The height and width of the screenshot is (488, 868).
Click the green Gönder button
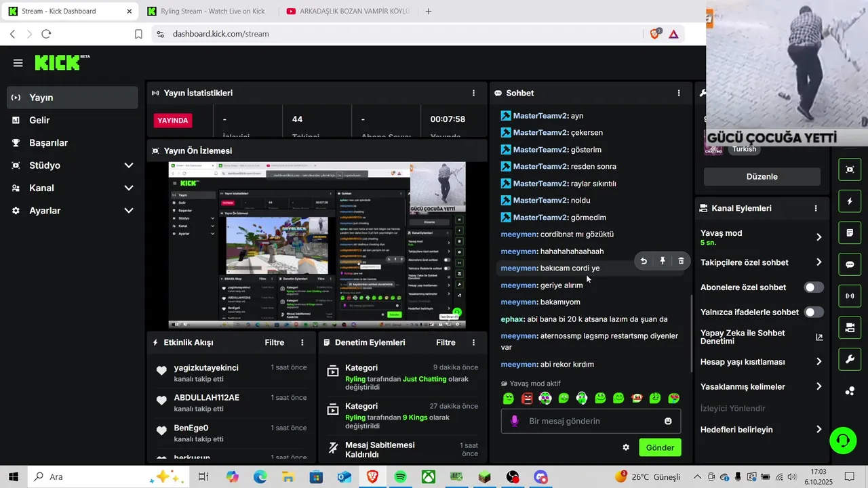tap(660, 447)
